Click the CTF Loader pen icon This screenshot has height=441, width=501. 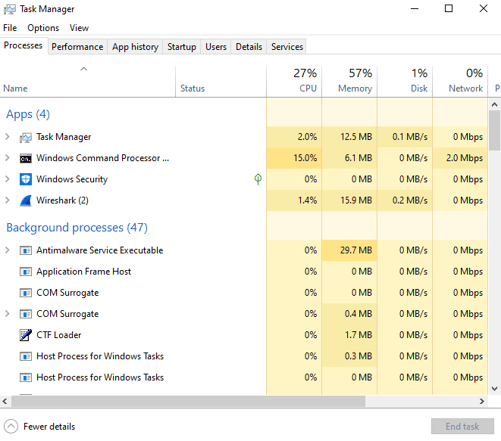click(26, 335)
